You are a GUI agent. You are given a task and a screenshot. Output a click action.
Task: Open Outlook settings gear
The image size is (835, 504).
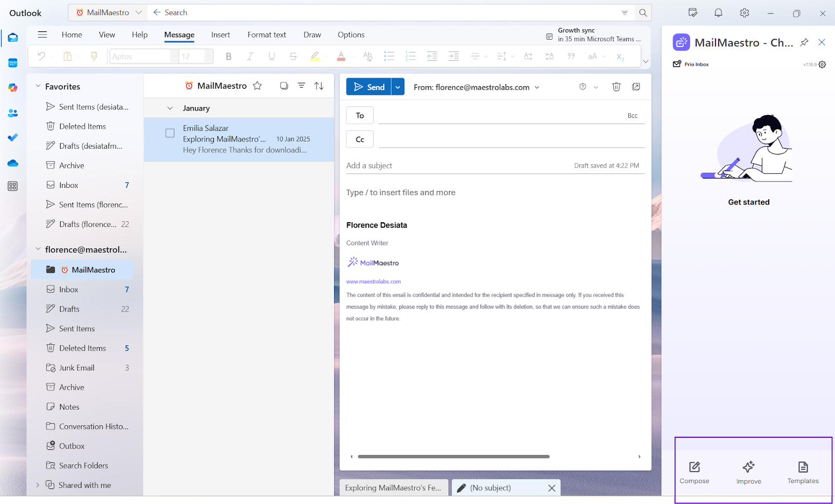click(745, 13)
